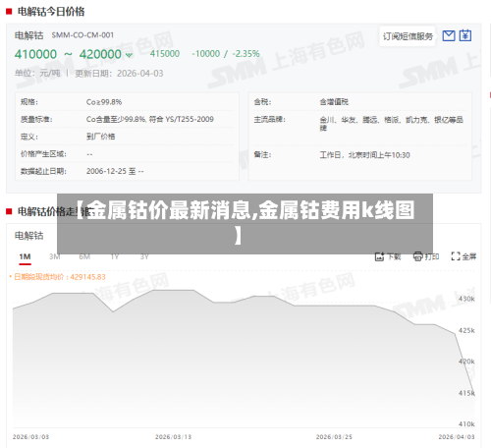Screen dimensions: 491x448
Task: Click the banner title 金属钴价最新消息
Action: pyautogui.click(x=169, y=210)
